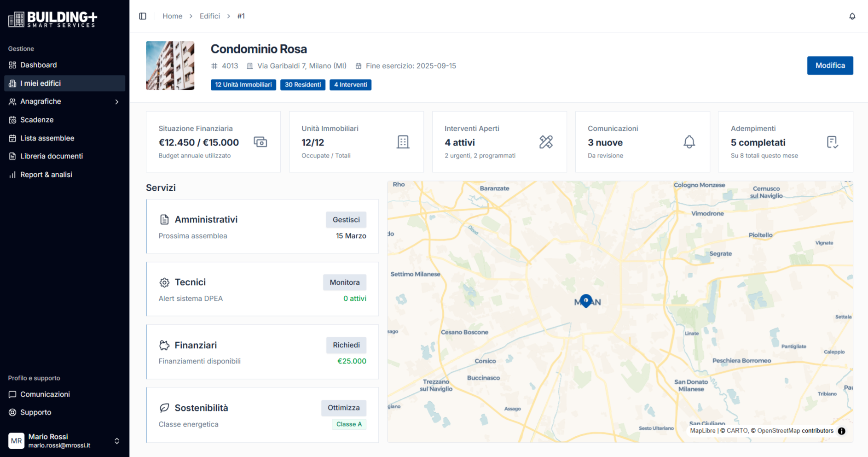Viewport: 868px width, 457px height.
Task: Open Scadenze in the sidebar
Action: tap(37, 120)
